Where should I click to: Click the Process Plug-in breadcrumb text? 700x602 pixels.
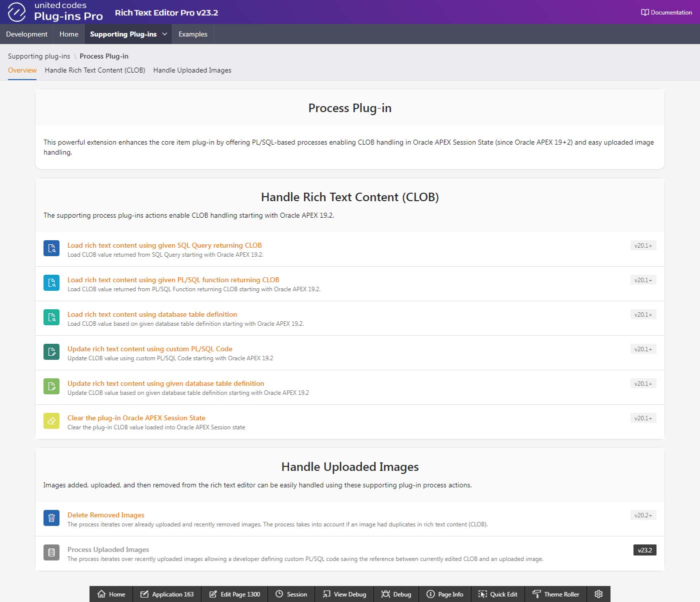[x=104, y=56]
